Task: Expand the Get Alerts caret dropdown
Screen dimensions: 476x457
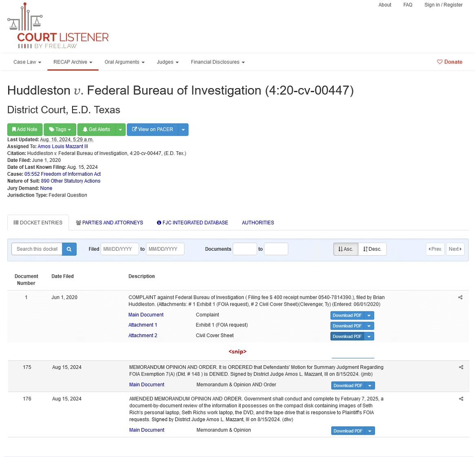Action: tap(120, 129)
